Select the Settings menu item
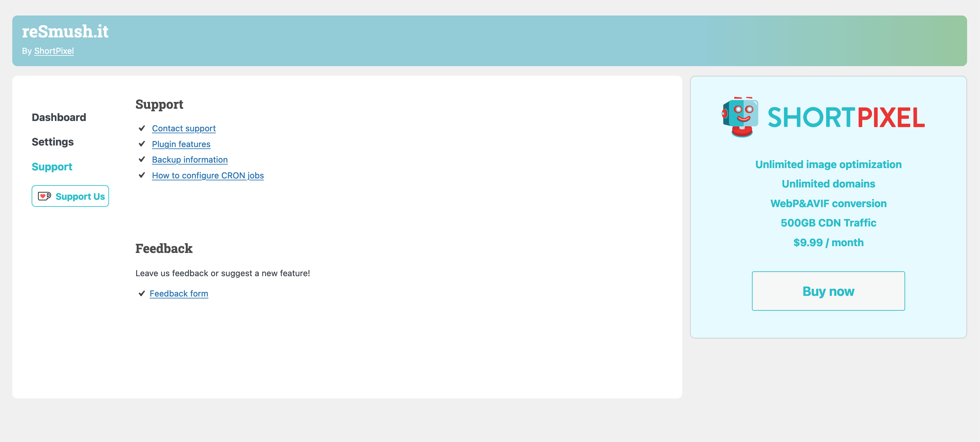980x442 pixels. [53, 141]
